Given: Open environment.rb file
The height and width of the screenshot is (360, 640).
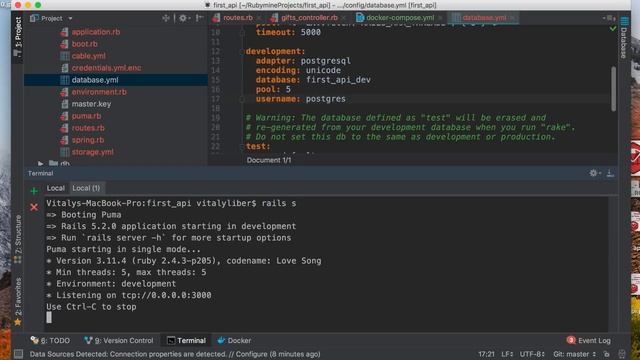Looking at the screenshot, I should pyautogui.click(x=99, y=92).
